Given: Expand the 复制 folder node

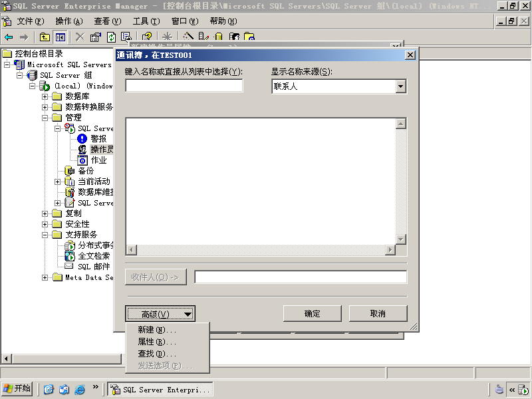Looking at the screenshot, I should point(45,213).
